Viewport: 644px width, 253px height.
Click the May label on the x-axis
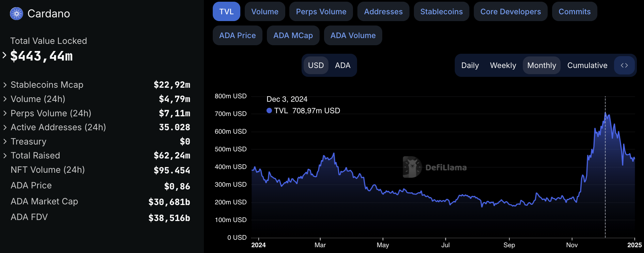click(383, 245)
